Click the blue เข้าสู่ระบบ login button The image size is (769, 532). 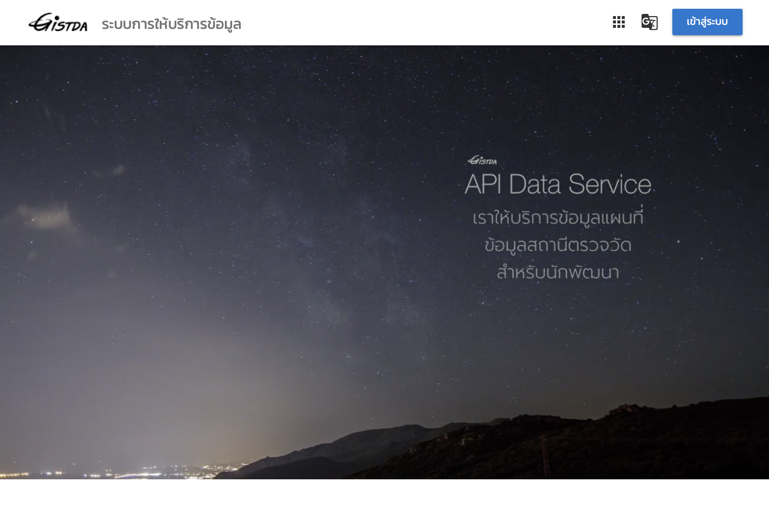point(707,22)
